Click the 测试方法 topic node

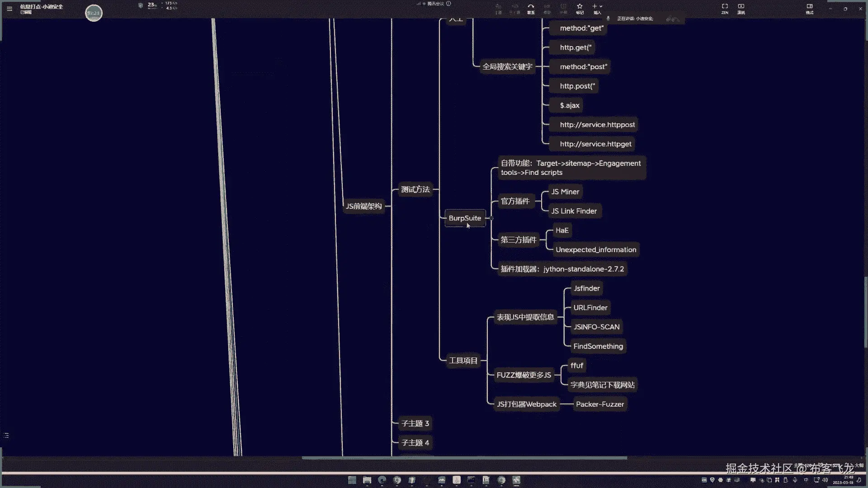point(415,190)
